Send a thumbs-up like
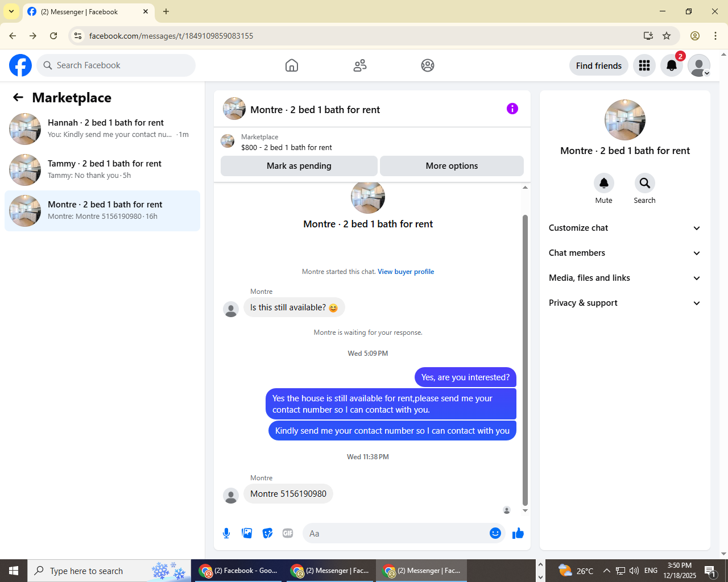The image size is (728, 582). tap(518, 533)
